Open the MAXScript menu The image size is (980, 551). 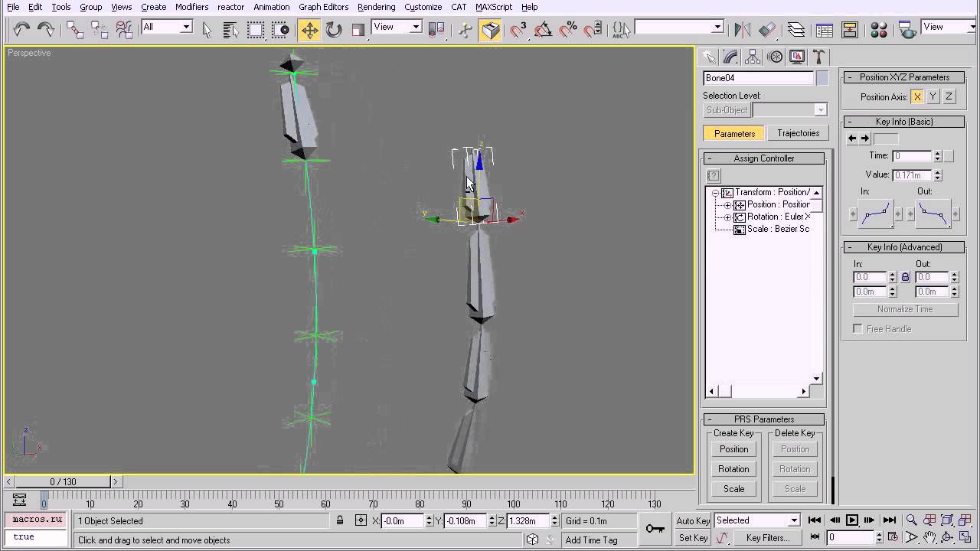494,7
